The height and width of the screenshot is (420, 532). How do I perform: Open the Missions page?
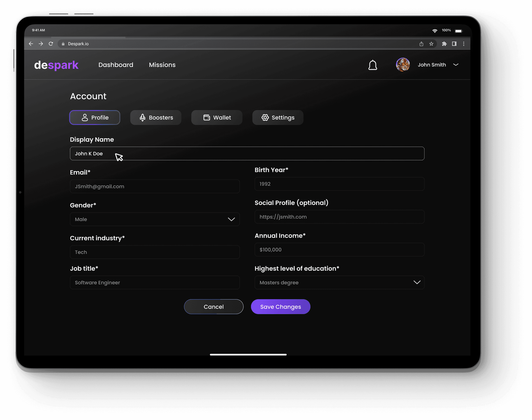coord(162,65)
